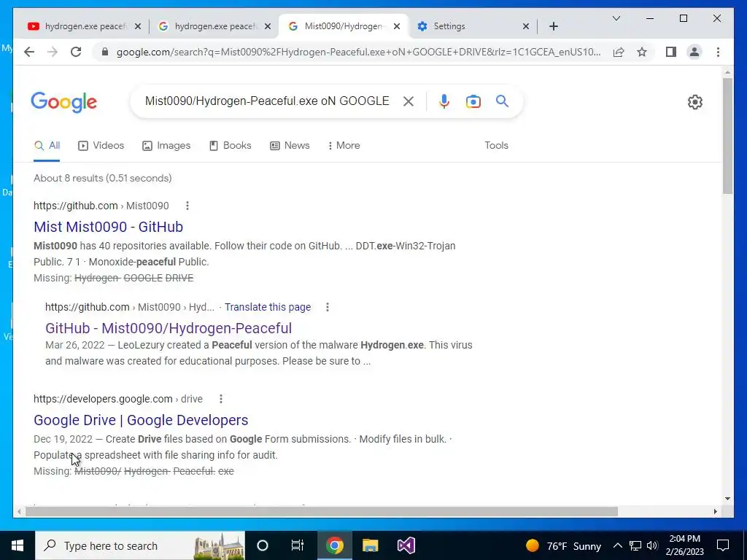
Task: Click inside the Google search input field
Action: (x=267, y=101)
